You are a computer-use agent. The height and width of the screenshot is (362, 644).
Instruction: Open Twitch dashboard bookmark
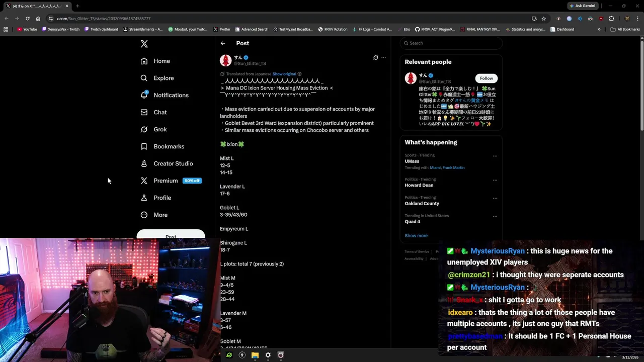click(102, 29)
